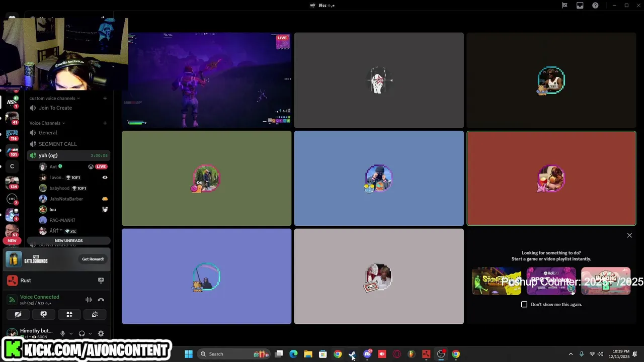The image size is (644, 362).
Task: Launch Microsoft Edge from taskbar
Action: tap(293, 354)
